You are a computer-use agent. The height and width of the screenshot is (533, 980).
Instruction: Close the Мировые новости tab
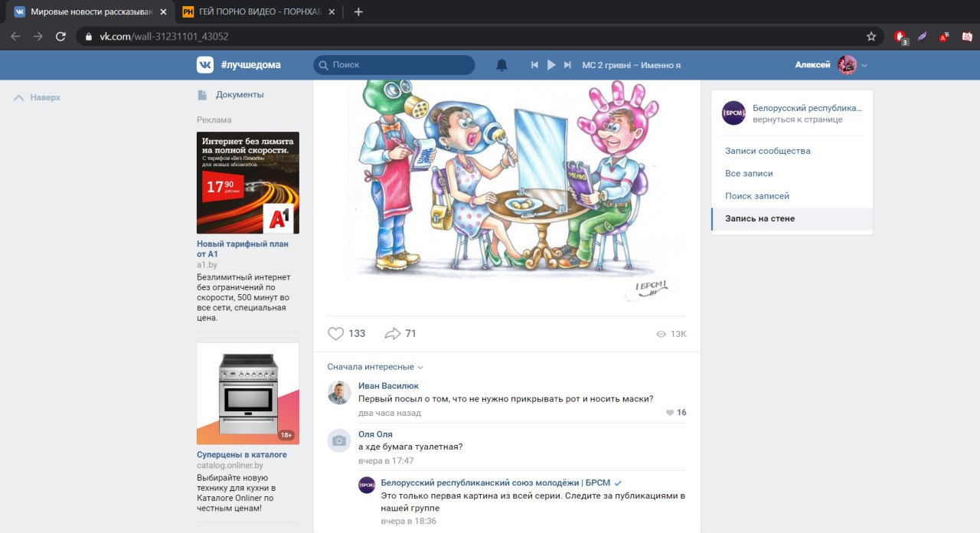(x=163, y=11)
